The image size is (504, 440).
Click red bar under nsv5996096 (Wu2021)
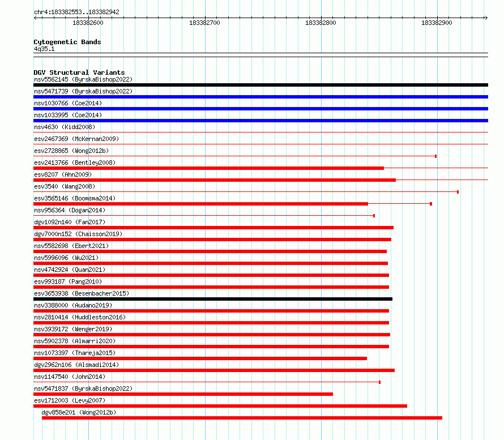pyautogui.click(x=211, y=263)
